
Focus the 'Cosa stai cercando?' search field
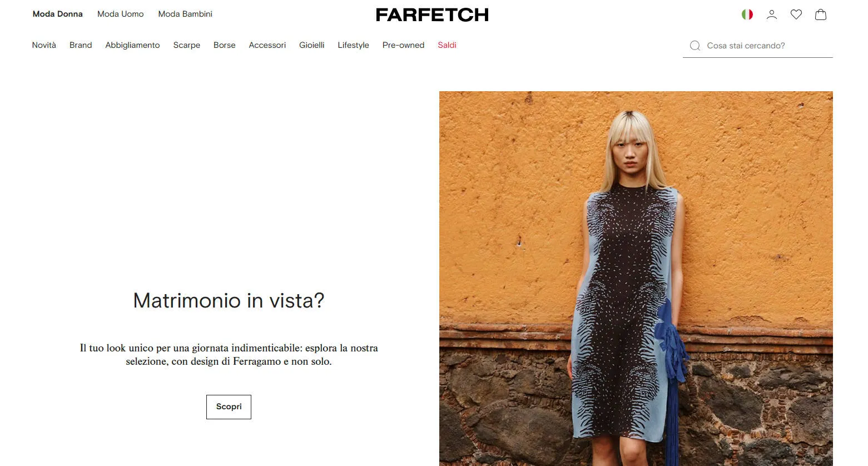[757, 46]
